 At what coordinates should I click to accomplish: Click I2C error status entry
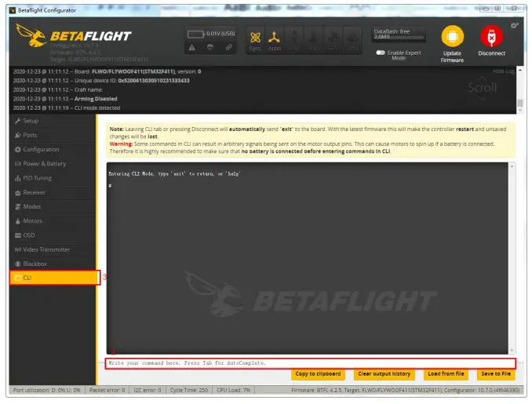pyautogui.click(x=148, y=390)
